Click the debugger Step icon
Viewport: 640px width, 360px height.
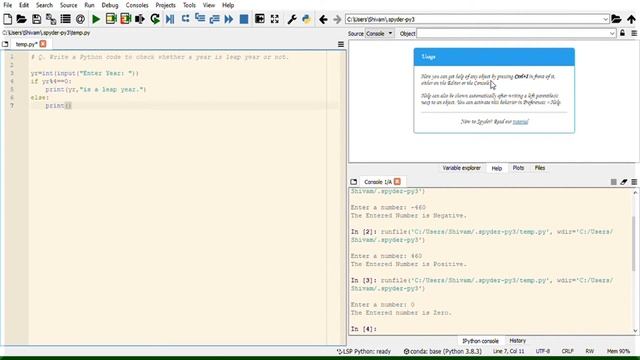(185, 19)
